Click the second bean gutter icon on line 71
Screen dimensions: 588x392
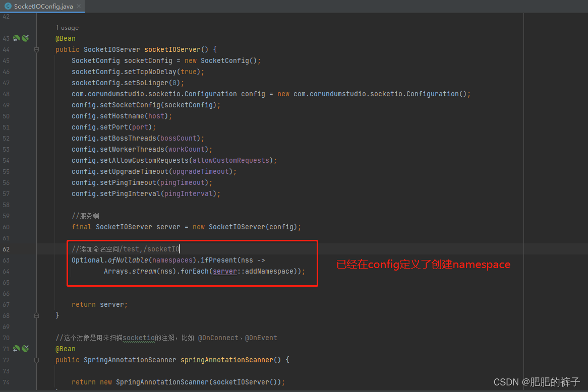26,349
